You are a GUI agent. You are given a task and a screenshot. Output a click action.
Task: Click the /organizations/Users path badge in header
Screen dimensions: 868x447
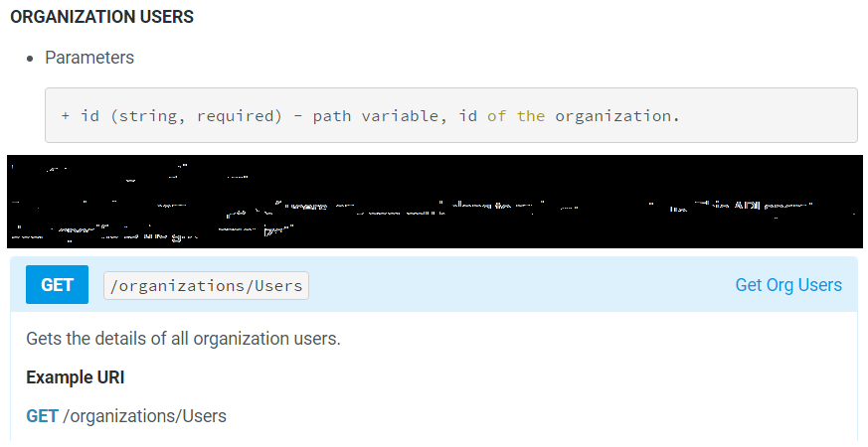point(206,286)
